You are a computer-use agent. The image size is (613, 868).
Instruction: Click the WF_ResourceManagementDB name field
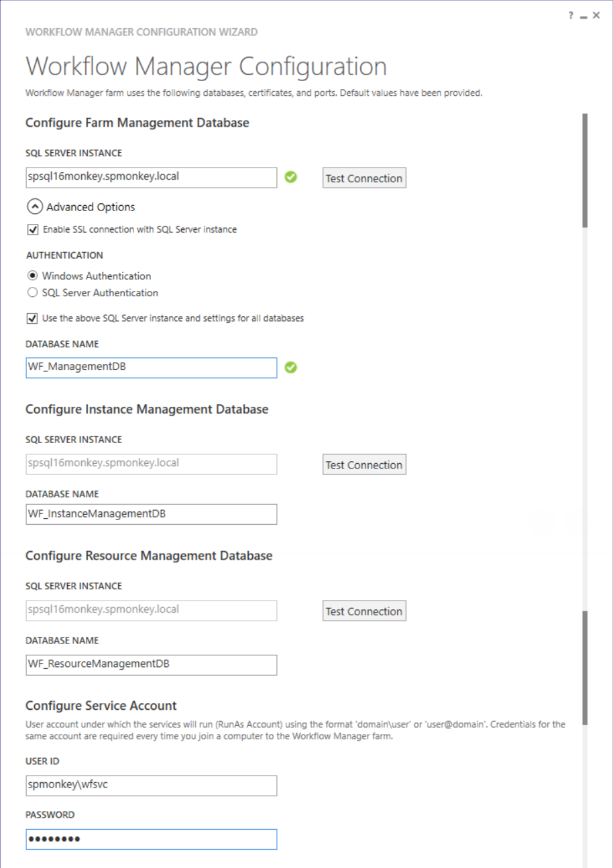click(151, 665)
